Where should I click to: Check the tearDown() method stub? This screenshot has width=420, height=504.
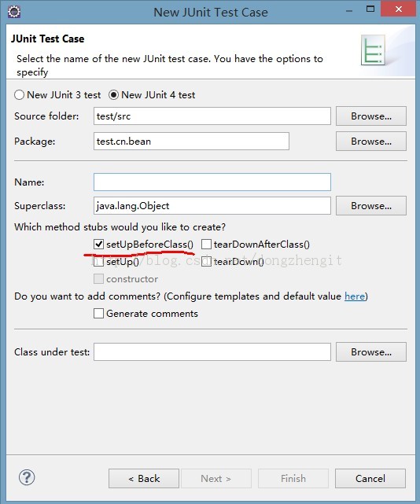(206, 262)
